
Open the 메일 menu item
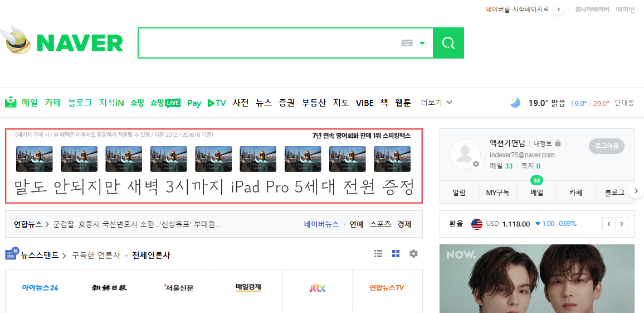[30, 103]
